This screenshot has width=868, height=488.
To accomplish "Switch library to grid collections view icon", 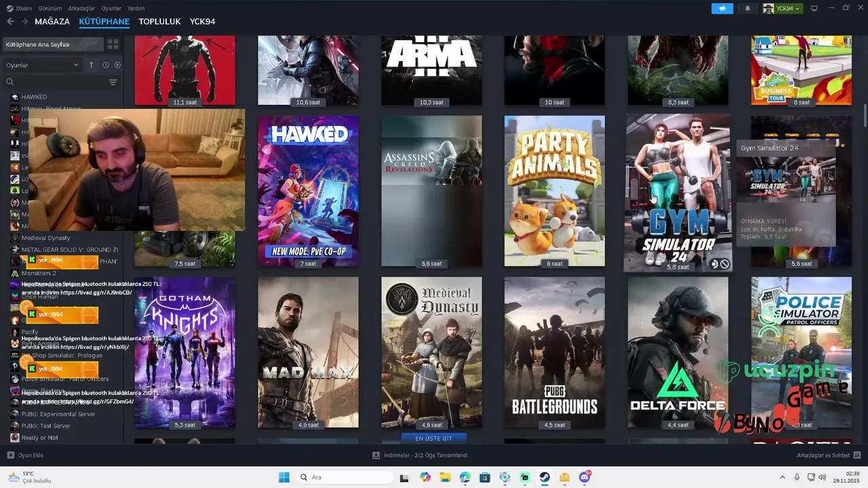I will [x=113, y=44].
